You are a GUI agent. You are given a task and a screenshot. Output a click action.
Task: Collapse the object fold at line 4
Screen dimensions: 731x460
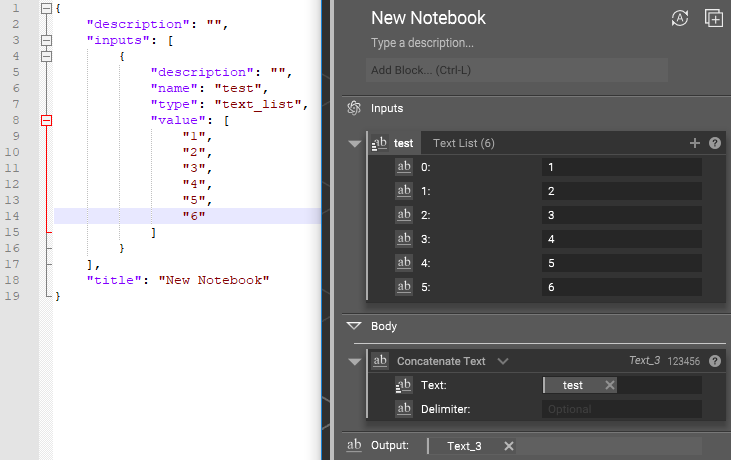coord(46,56)
